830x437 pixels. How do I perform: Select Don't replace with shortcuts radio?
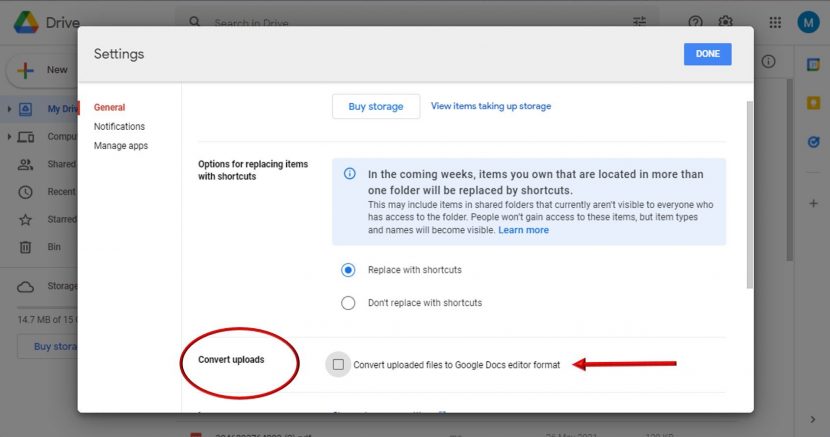coord(348,303)
